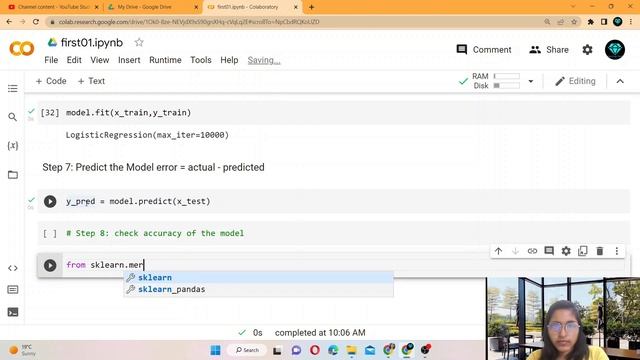Open Windows Start menu
The height and width of the screenshot is (360, 640).
(216, 350)
